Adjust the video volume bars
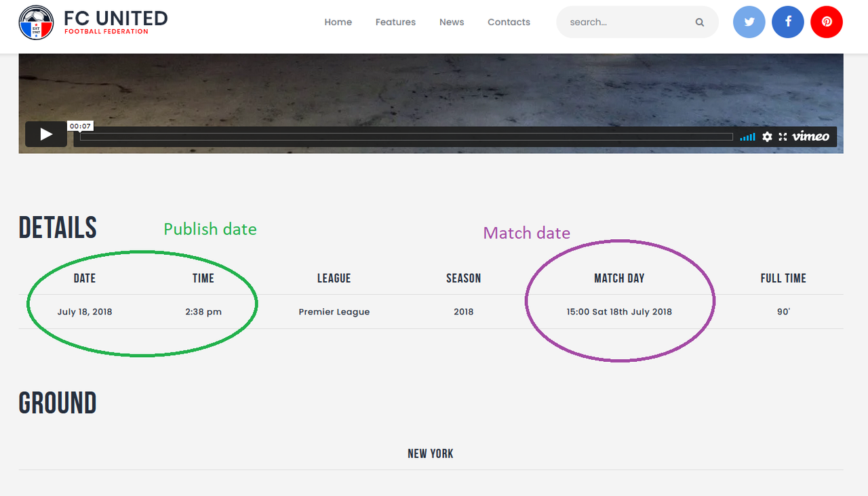Viewport: 868px width, 496px height. 747,137
